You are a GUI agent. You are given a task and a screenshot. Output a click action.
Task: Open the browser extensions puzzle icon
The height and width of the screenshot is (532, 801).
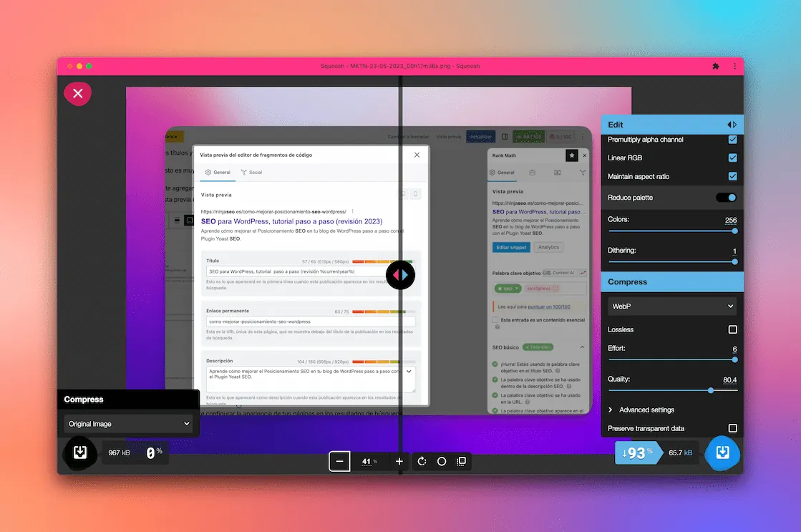coord(715,66)
